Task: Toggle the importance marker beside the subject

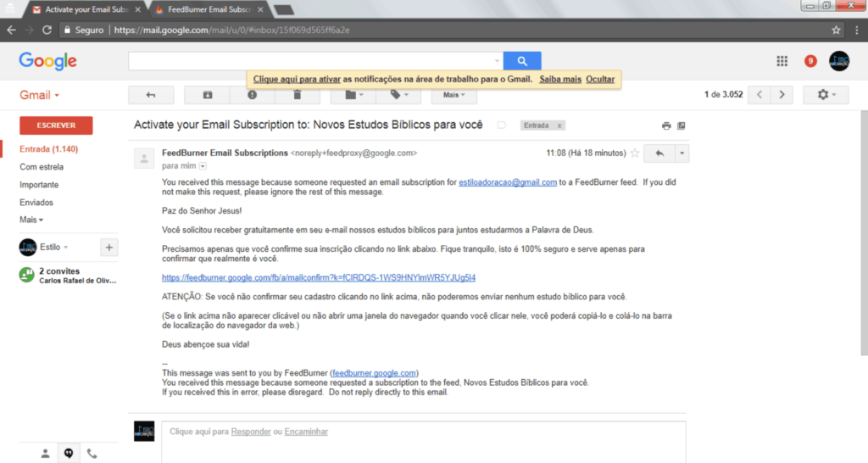Action: (502, 126)
